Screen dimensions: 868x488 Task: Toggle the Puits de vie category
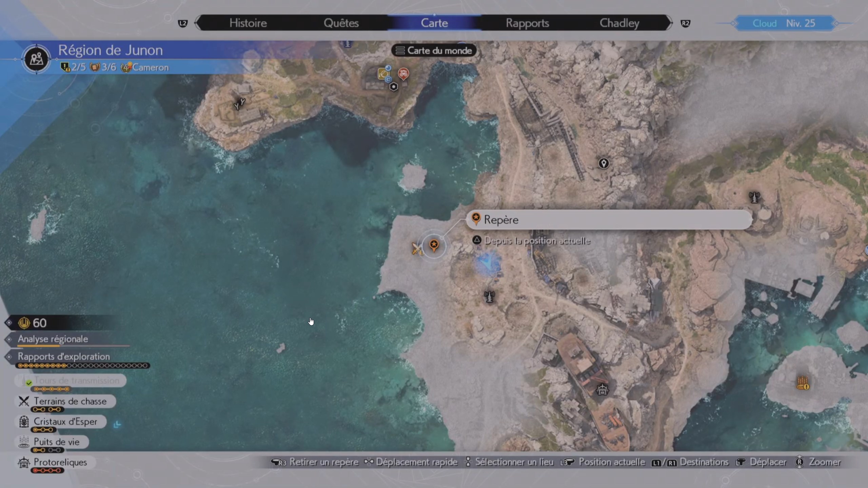click(x=56, y=442)
